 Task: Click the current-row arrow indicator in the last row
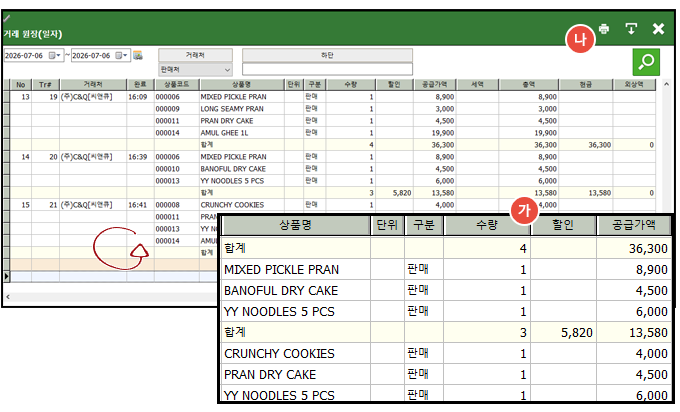7,276
